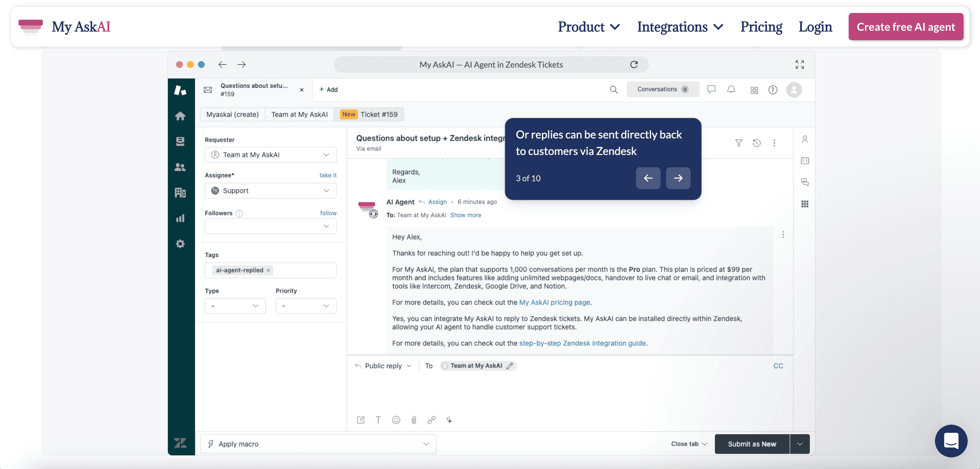Click the emoji icon in reply toolbar
Screen dimensions: 980x469
396,420
